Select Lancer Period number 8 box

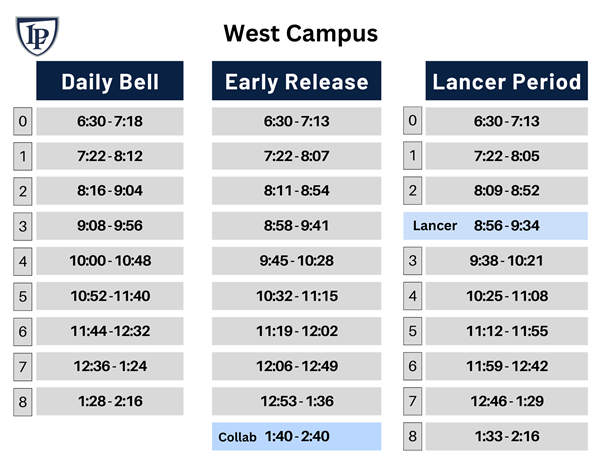[x=412, y=436]
